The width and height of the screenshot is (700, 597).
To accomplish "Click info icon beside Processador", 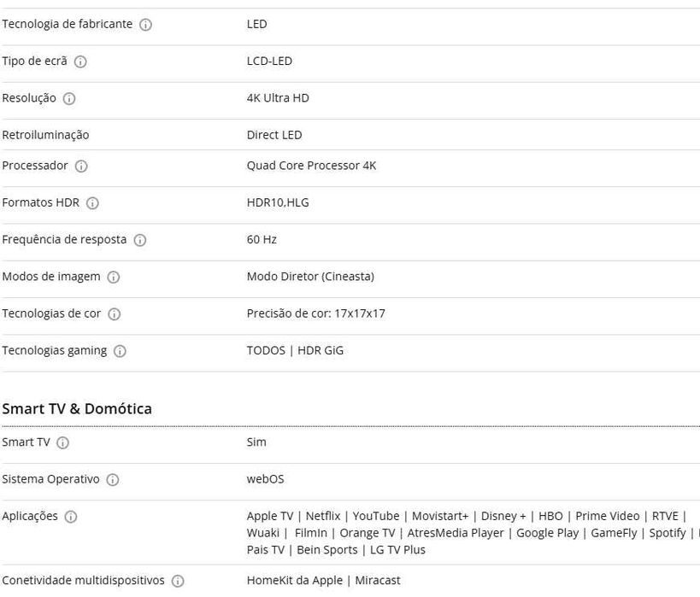I will pos(81,166).
